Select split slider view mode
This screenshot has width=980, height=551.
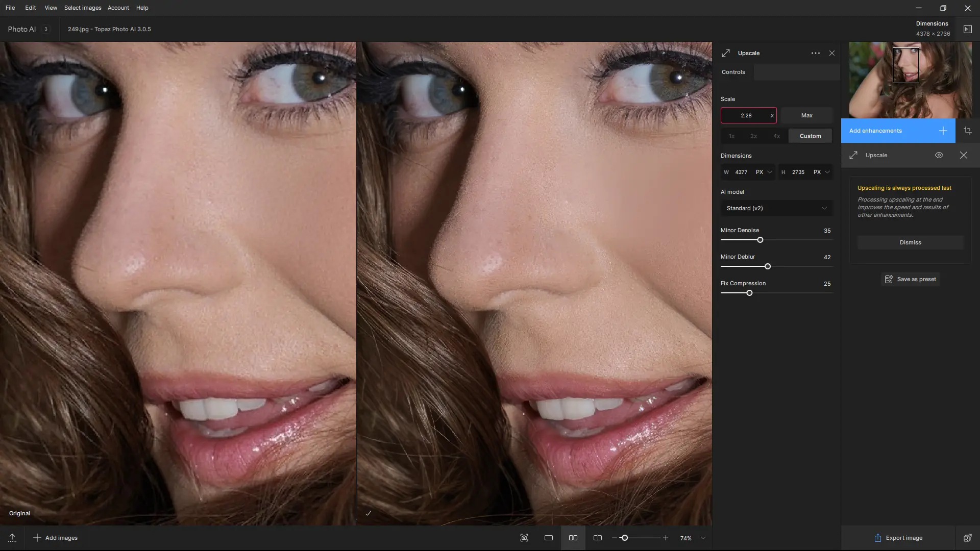tap(598, 538)
